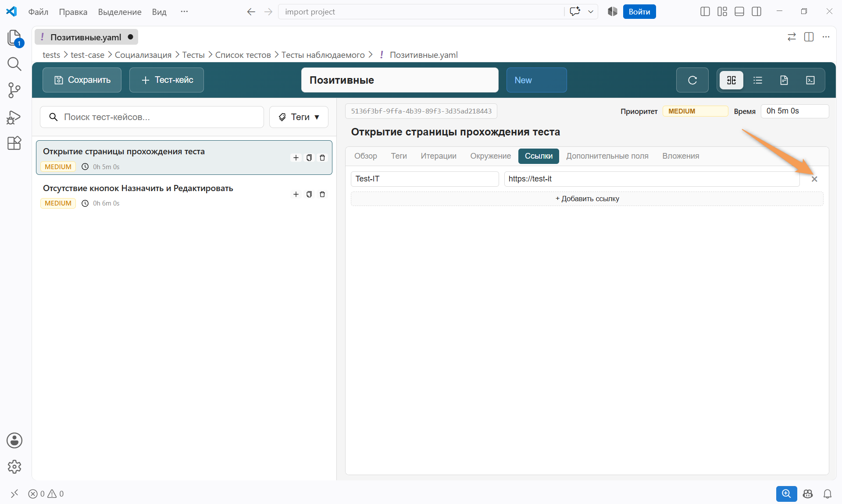Open the Файл menu
This screenshot has height=504, width=842.
click(38, 12)
